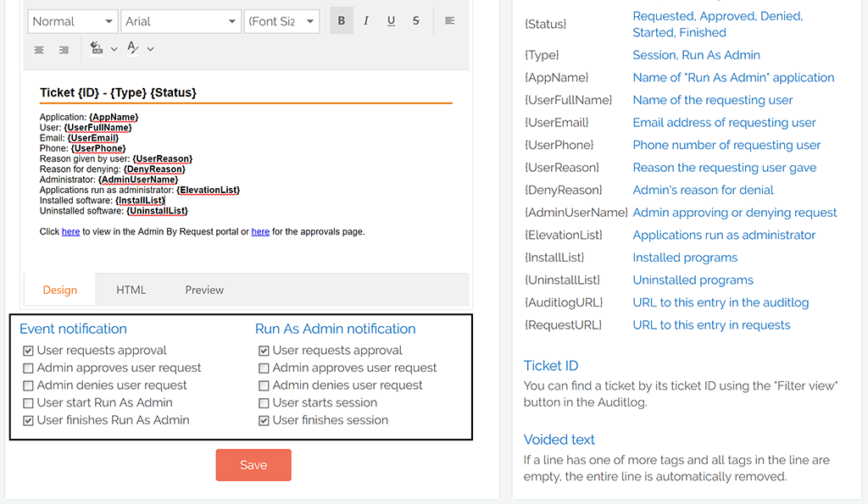Place cursor on the {InstallList} tag in editor

click(140, 200)
